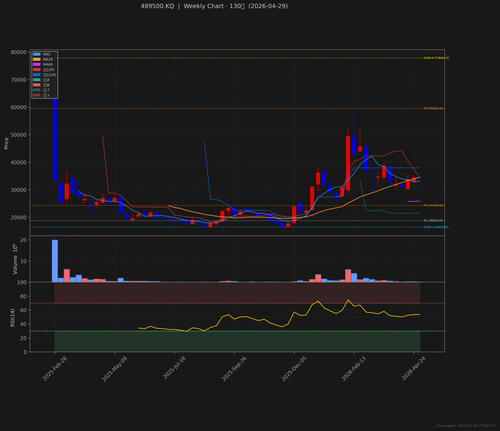
Task: Click the 2026-Feb-13 date label
Action: point(354,368)
